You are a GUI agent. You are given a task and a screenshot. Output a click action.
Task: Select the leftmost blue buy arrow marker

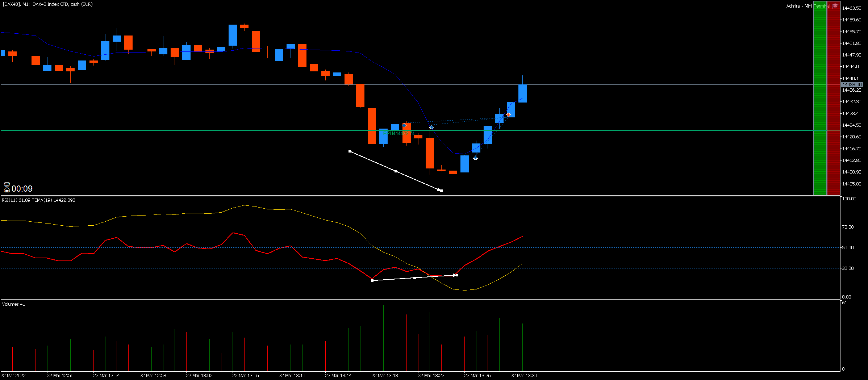click(x=404, y=125)
